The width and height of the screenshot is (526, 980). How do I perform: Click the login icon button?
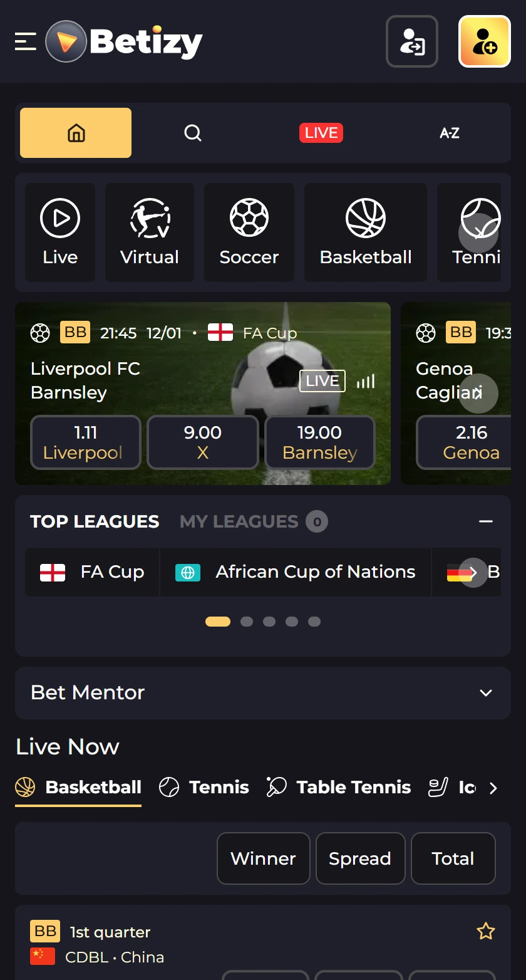click(411, 41)
